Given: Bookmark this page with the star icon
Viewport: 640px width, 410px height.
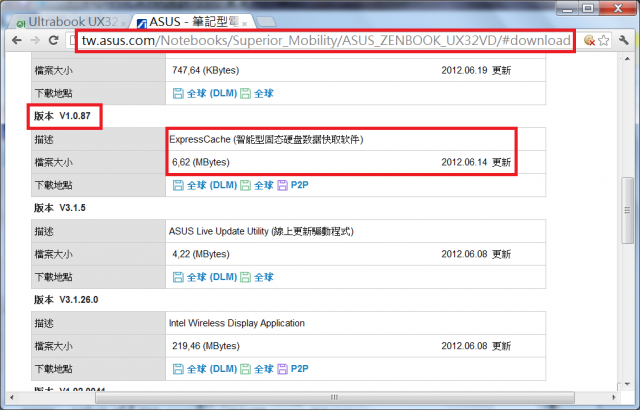Looking at the screenshot, I should pos(603,40).
